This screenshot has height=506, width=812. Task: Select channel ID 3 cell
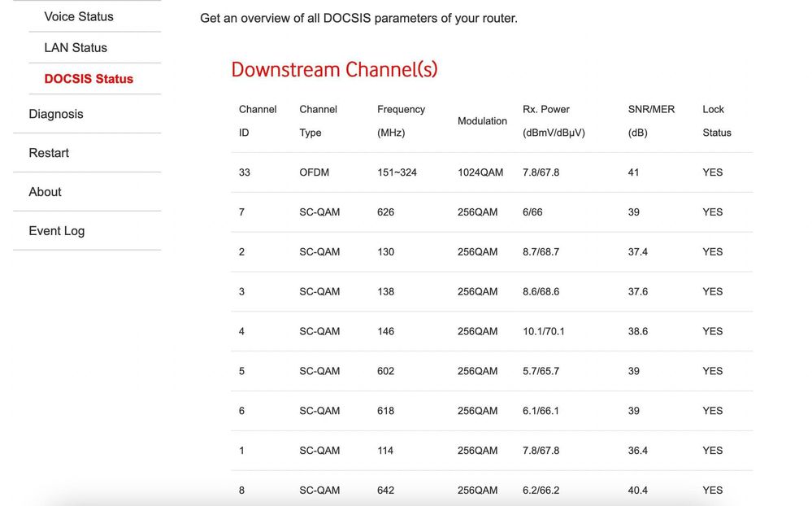point(241,291)
